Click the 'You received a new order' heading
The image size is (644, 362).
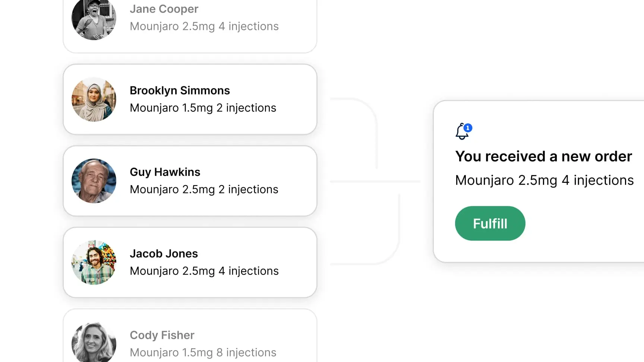543,156
